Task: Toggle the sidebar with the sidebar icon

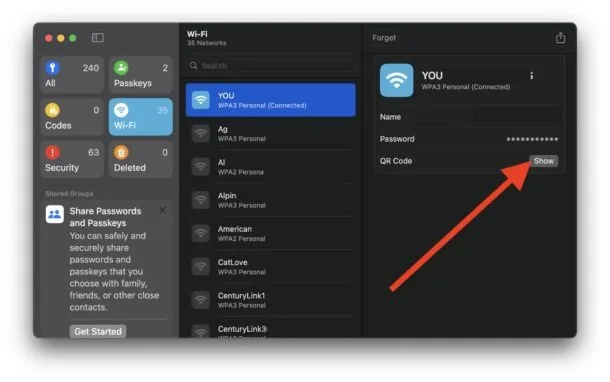Action: pos(98,38)
